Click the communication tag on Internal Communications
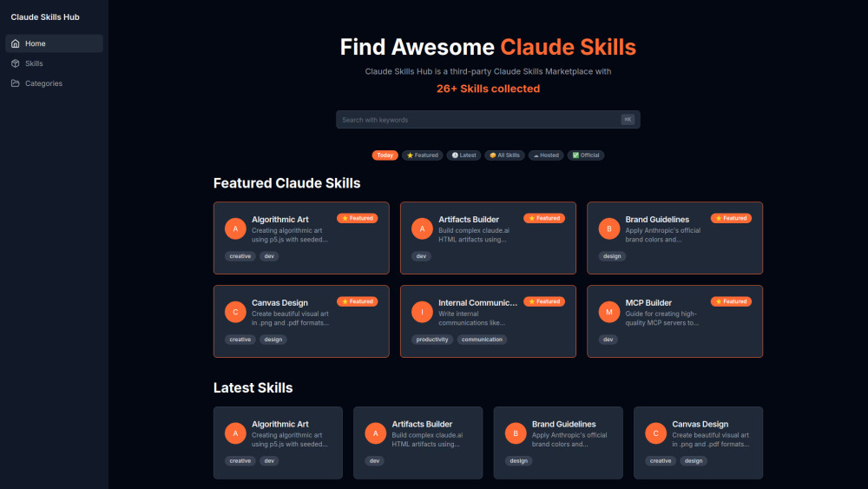This screenshot has height=489, width=868. (x=482, y=340)
